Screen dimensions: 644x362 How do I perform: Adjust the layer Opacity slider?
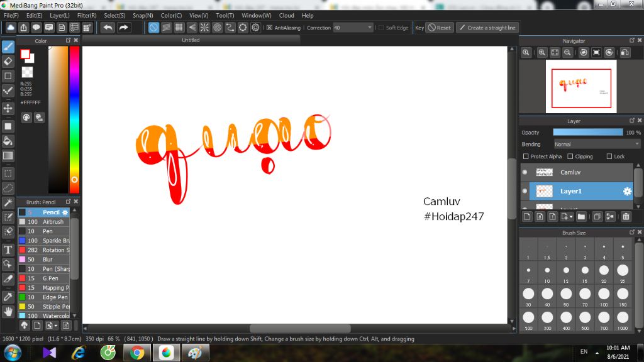pyautogui.click(x=588, y=132)
